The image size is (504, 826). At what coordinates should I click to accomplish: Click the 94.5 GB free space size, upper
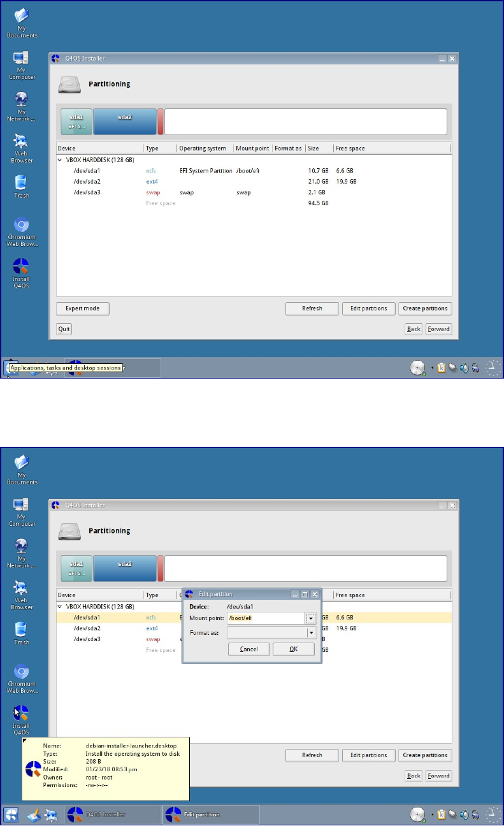(318, 203)
